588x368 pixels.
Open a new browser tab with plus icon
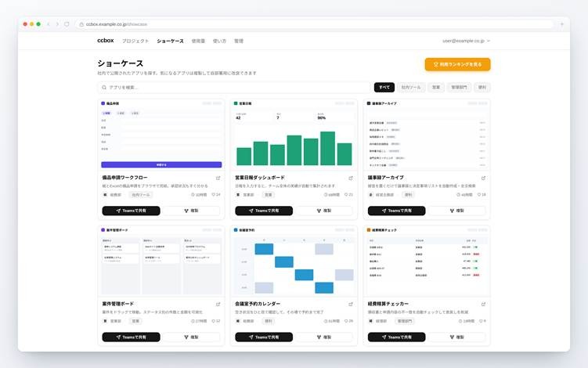[x=561, y=24]
